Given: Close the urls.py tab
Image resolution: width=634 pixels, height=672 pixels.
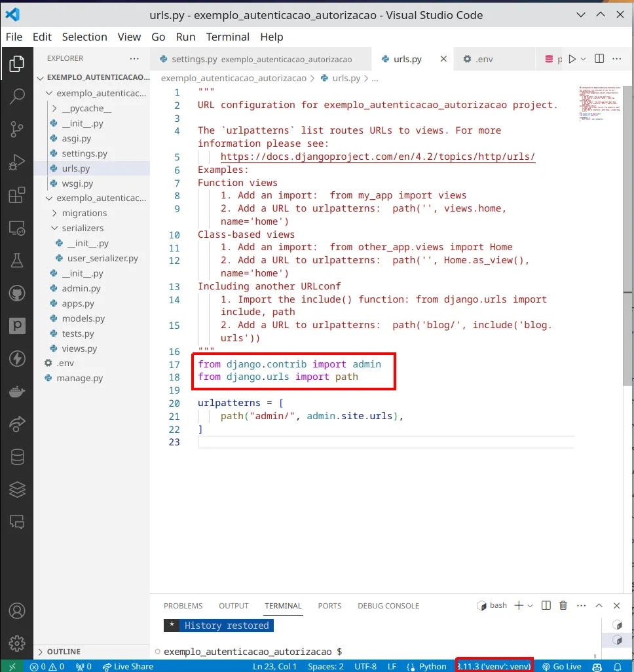Looking at the screenshot, I should click(443, 59).
